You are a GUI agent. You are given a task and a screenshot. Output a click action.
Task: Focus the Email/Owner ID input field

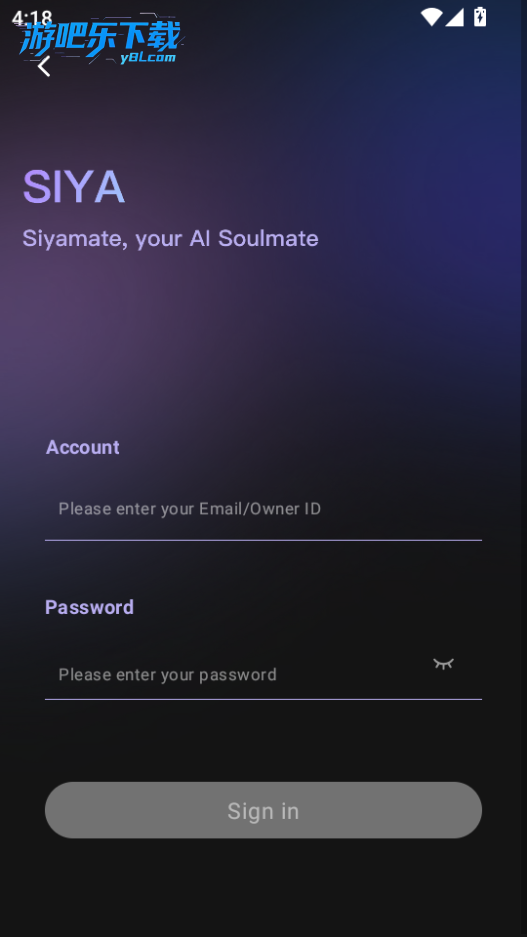pyautogui.click(x=264, y=509)
